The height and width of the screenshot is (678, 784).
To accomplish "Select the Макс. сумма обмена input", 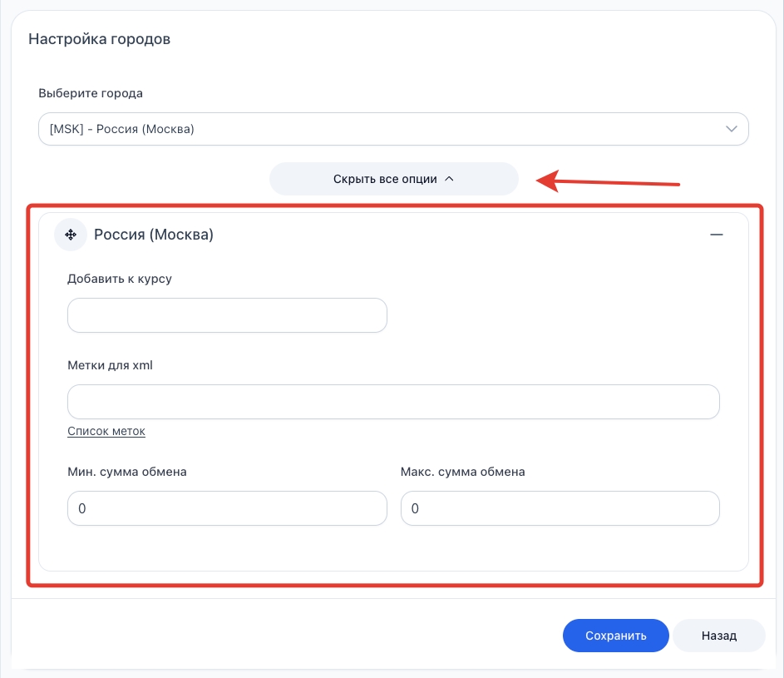I will point(560,508).
